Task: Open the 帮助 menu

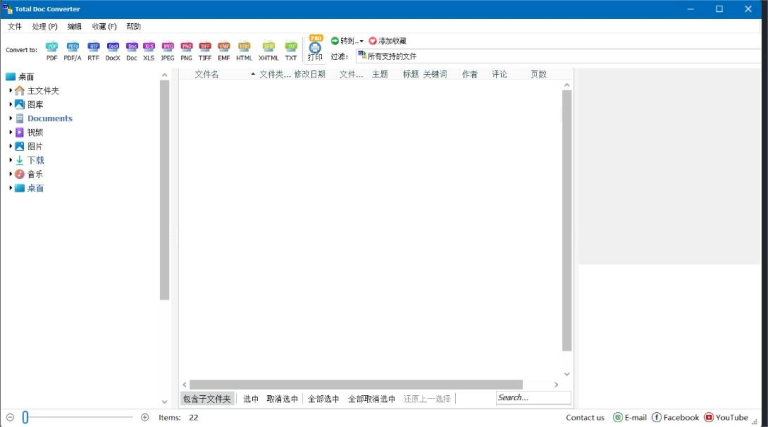Action: coord(134,26)
